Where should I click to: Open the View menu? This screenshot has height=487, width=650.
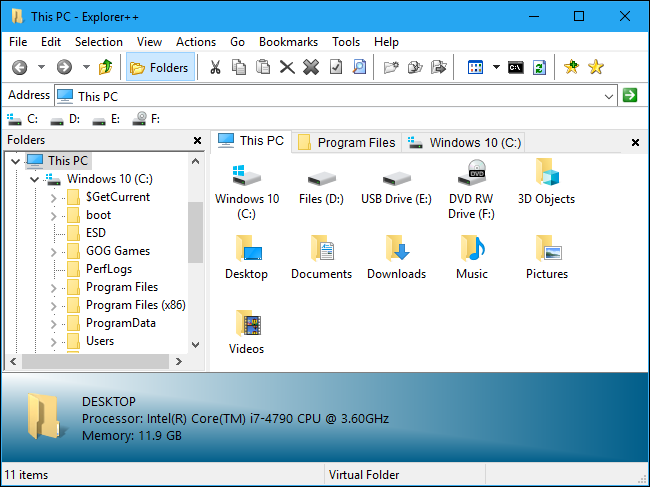(149, 42)
